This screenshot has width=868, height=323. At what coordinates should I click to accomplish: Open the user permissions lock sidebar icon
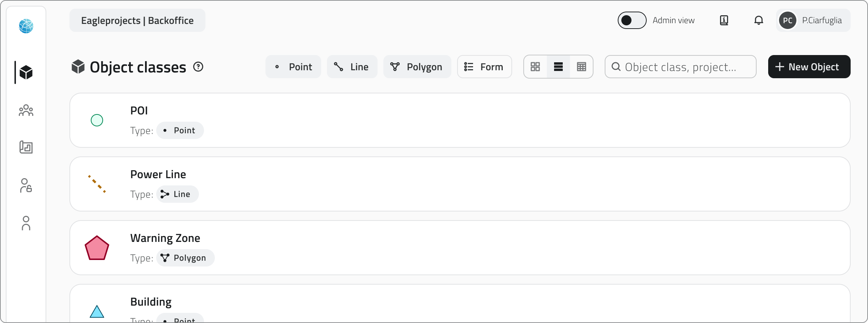pyautogui.click(x=26, y=185)
